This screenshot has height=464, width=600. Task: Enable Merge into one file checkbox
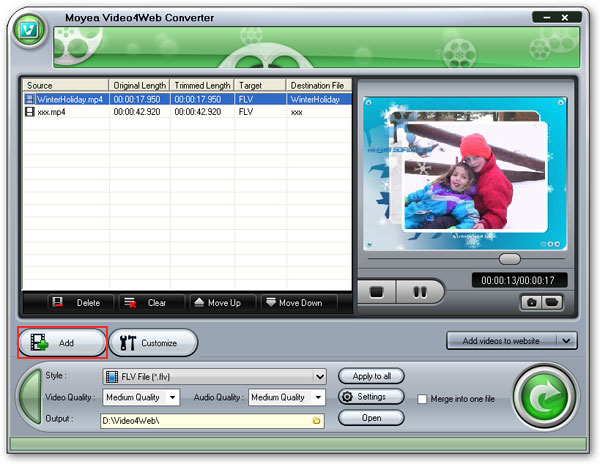(x=422, y=399)
